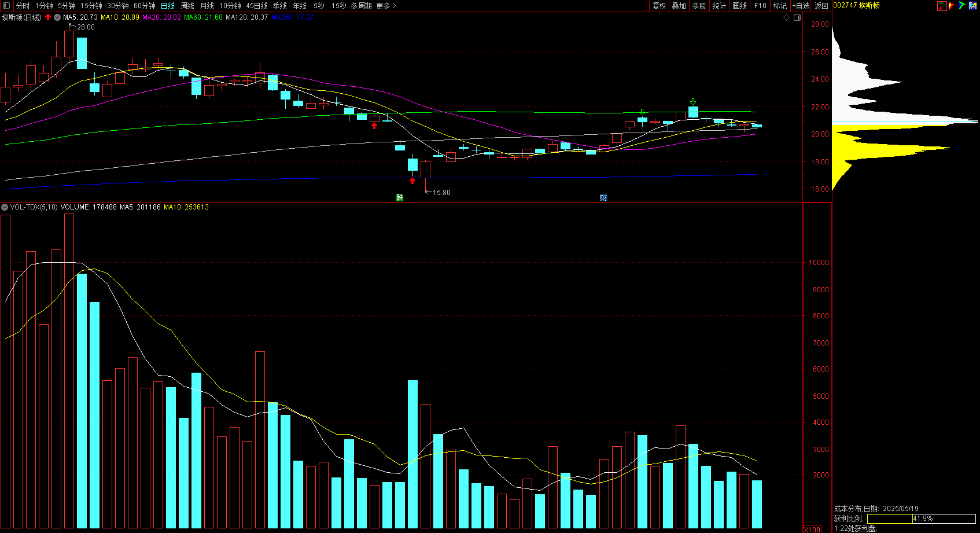Toggle the left sidebar panel icon

click(6, 6)
